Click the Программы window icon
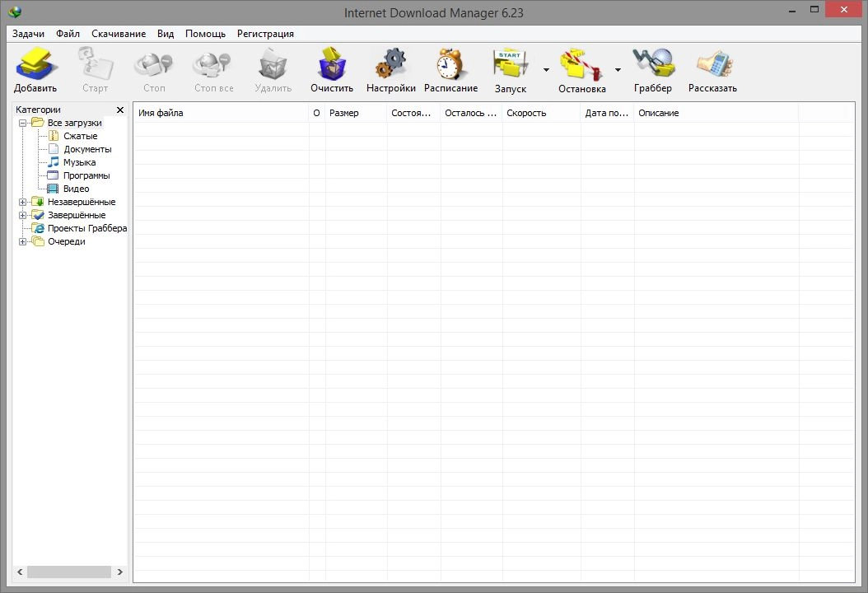 coord(54,175)
